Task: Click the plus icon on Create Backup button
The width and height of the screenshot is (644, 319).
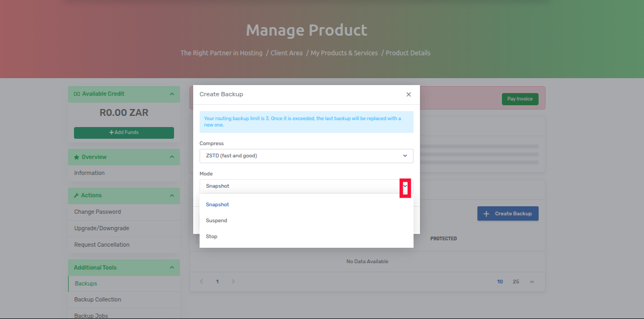Action: pos(486,213)
